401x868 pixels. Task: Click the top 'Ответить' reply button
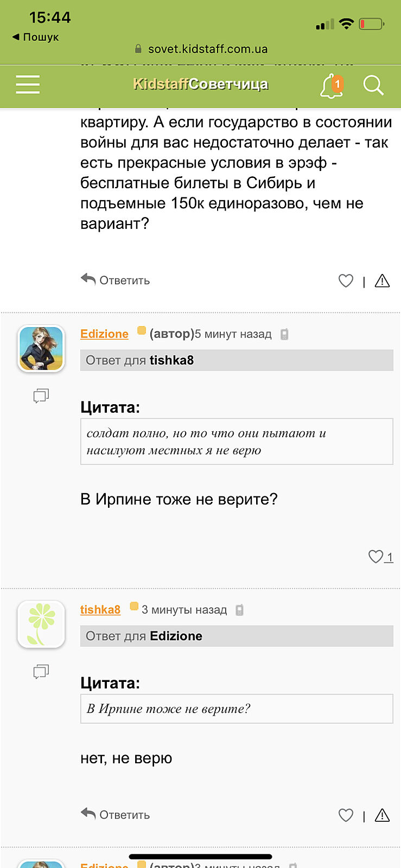[116, 280]
